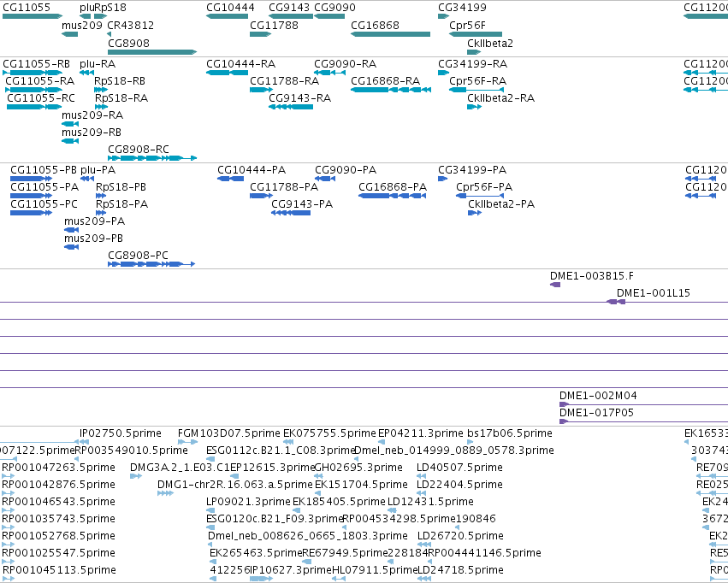
Task: Click the bs17b06.5prime EST label
Action: coord(510,433)
